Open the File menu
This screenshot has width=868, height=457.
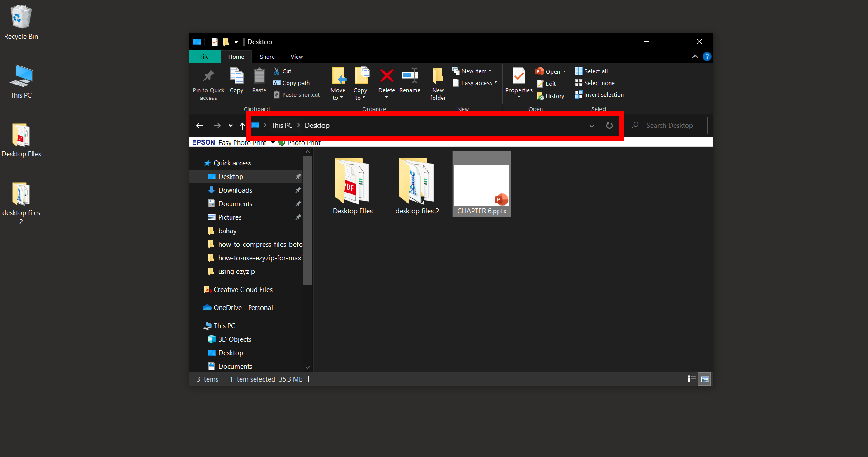click(x=204, y=57)
